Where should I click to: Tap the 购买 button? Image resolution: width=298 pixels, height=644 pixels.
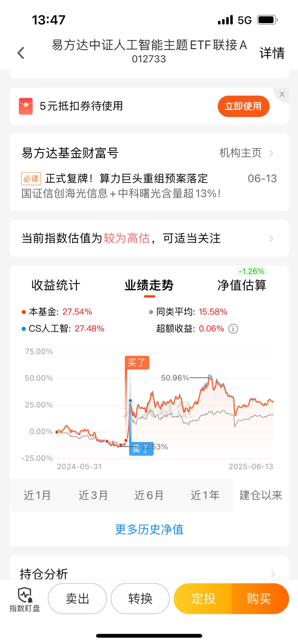(260, 599)
